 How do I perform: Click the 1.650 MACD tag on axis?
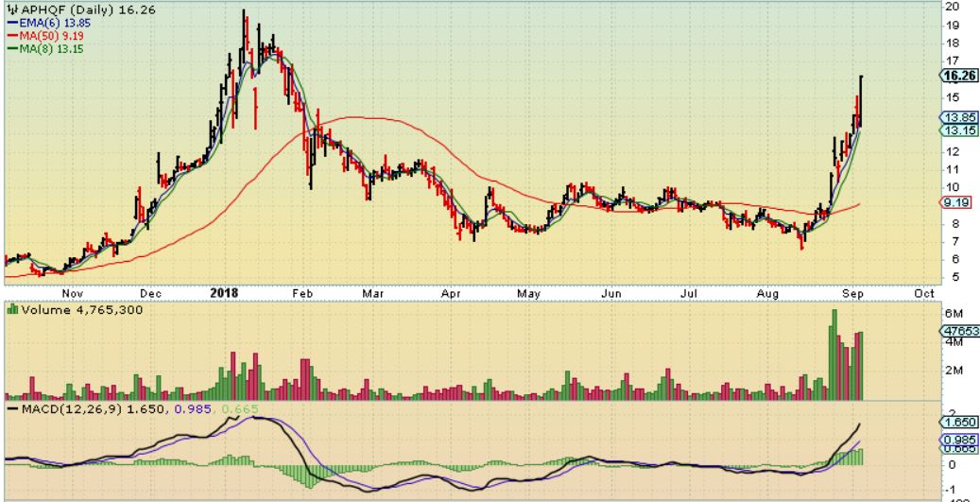tap(959, 423)
